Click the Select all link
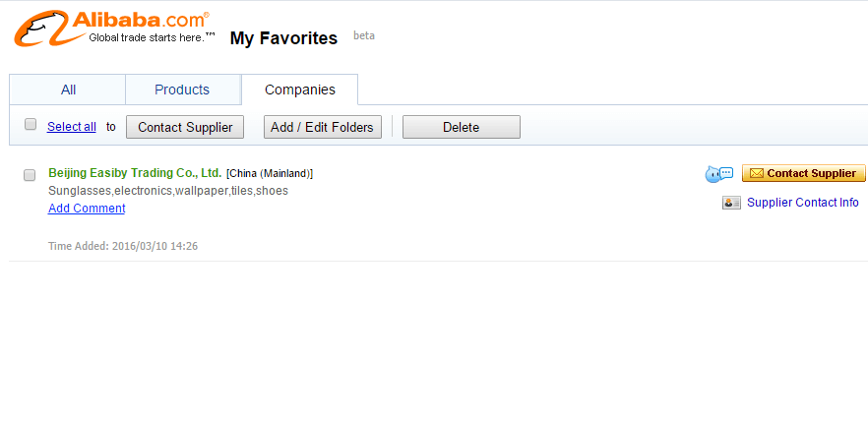This screenshot has width=868, height=421. (x=72, y=127)
